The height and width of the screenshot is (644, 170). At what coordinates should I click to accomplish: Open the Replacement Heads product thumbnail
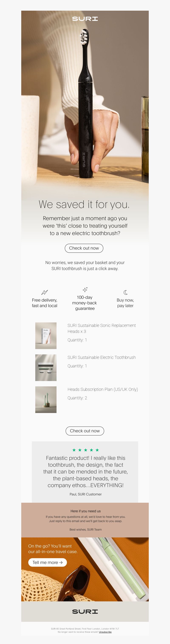(x=46, y=336)
